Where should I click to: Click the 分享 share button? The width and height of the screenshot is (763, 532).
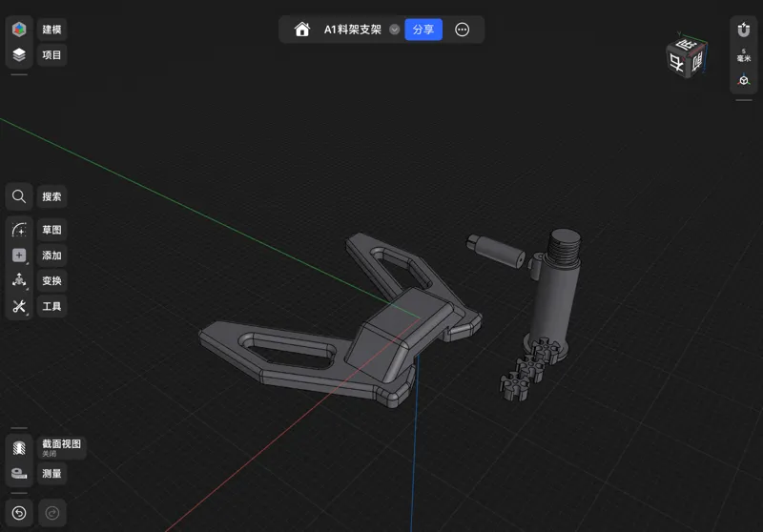(x=423, y=30)
